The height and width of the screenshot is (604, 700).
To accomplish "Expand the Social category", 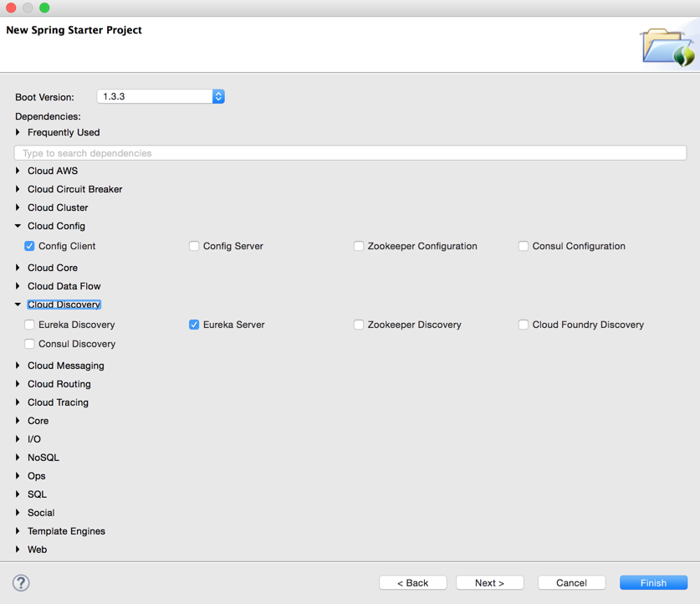I will pyautogui.click(x=18, y=512).
